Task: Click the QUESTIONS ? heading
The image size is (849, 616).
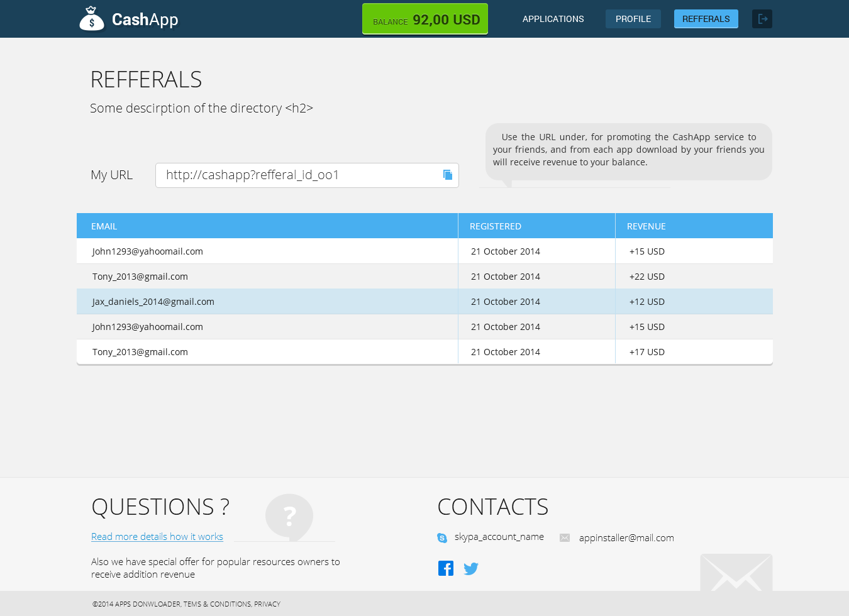Action: coord(160,507)
